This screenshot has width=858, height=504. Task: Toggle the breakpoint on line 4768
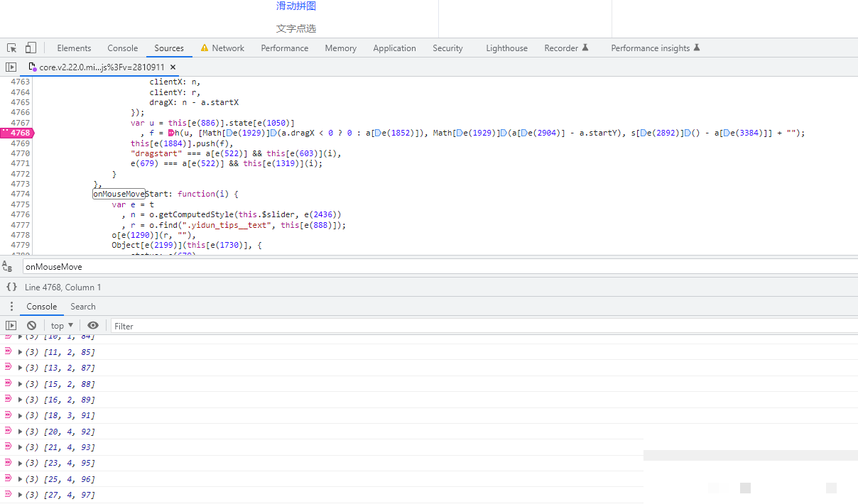(20, 133)
